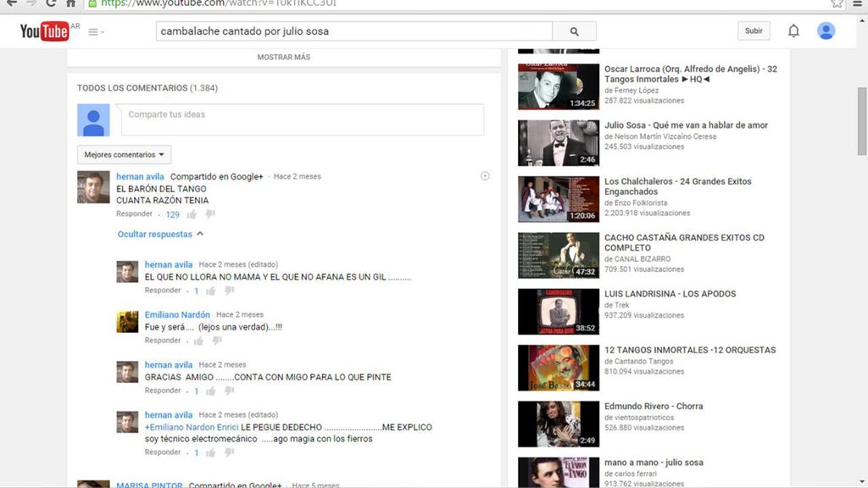Like the EL BARÓN DEL TANGO comment

click(192, 214)
